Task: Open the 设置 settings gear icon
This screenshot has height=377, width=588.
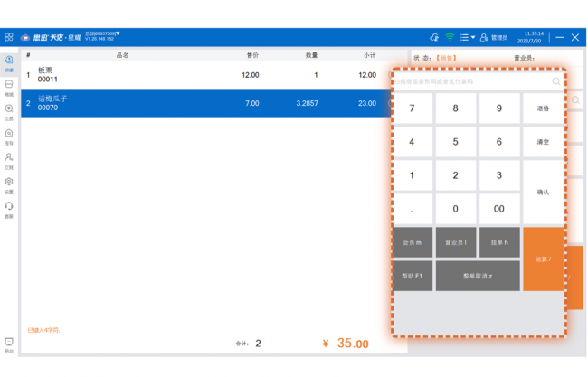Action: click(x=9, y=185)
